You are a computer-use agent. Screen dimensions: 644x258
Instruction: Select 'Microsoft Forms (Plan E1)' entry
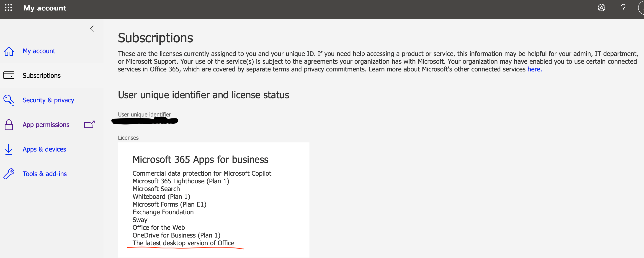[169, 204]
